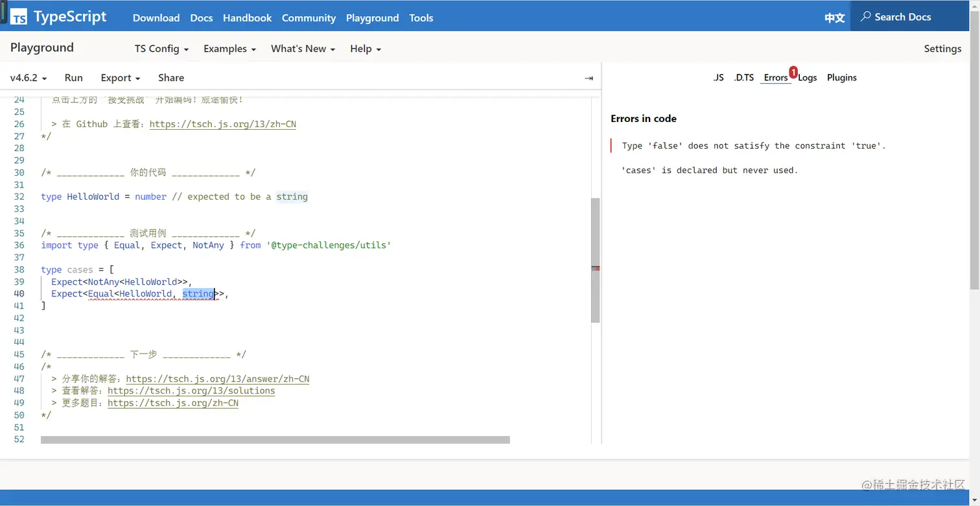The width and height of the screenshot is (980, 506).
Task: Click the search magnifier icon
Action: coord(865,17)
